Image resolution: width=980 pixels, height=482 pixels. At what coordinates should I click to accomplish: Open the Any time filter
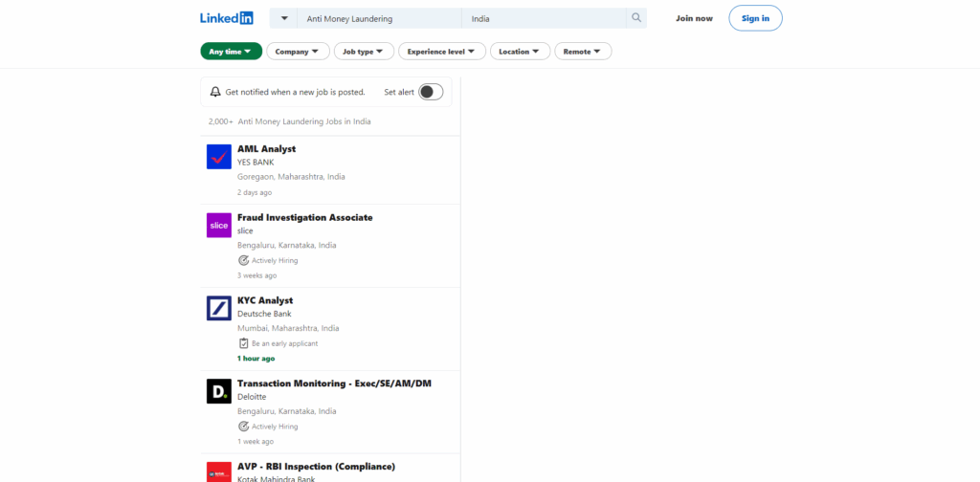pyautogui.click(x=231, y=52)
